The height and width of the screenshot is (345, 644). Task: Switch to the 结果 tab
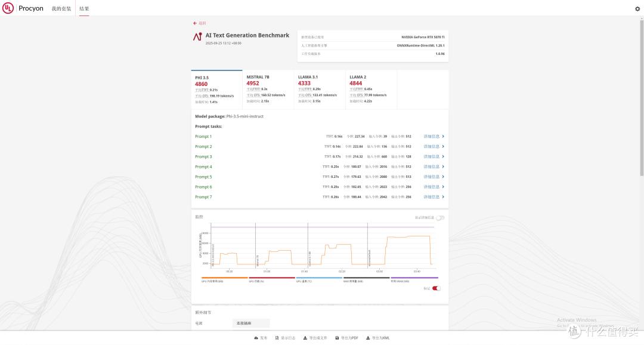[x=84, y=8]
